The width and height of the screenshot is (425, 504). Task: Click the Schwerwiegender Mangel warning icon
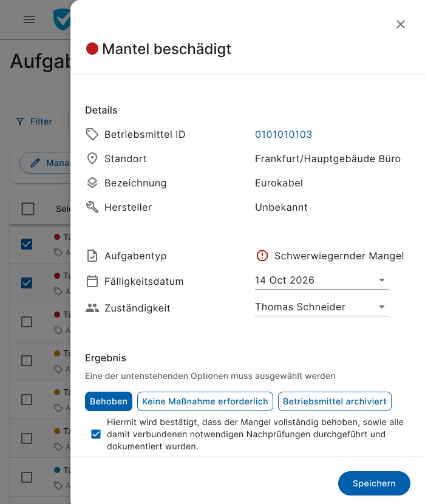coord(262,256)
